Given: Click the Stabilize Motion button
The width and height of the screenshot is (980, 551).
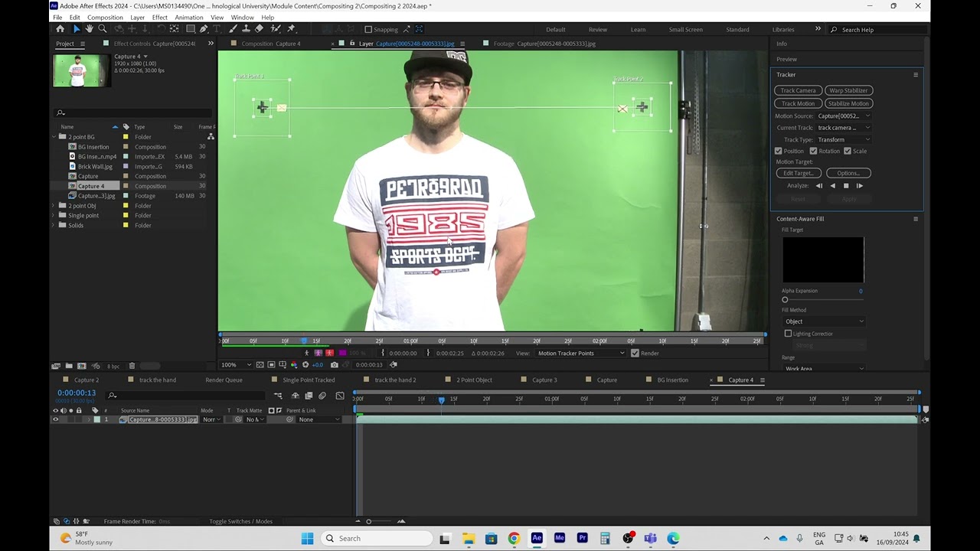Looking at the screenshot, I should [x=848, y=103].
